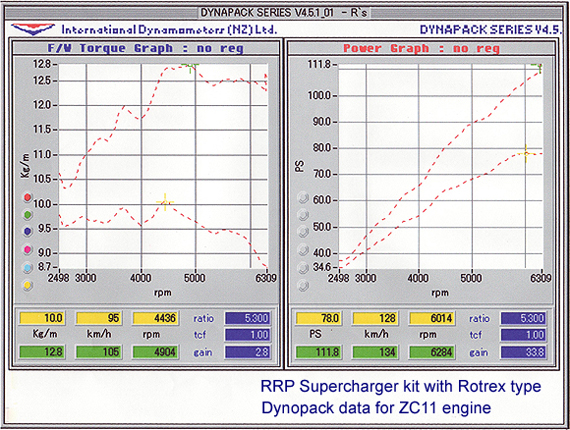Toggle the light blue trace selector button
Screen dimensions: 570x430
[x=28, y=268]
